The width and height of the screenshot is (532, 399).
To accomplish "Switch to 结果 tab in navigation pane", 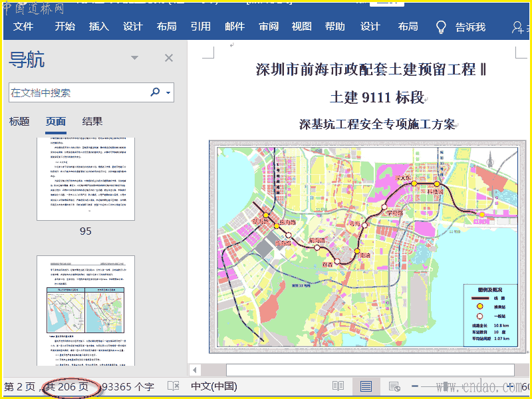I will coord(92,121).
